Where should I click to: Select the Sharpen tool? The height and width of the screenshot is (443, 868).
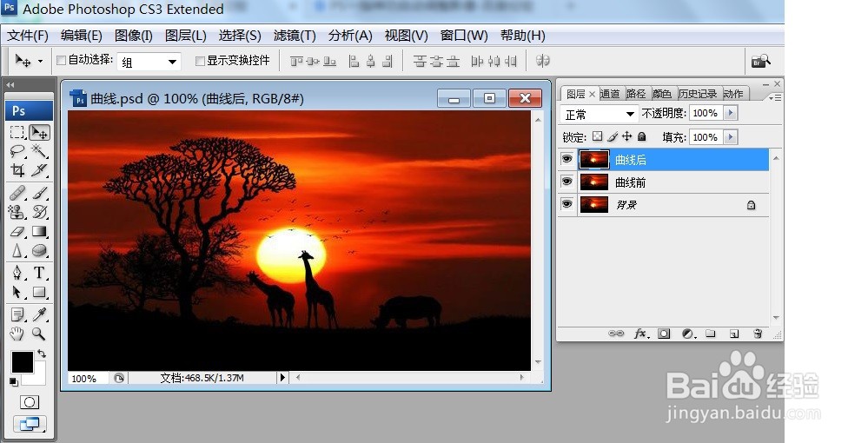17,251
